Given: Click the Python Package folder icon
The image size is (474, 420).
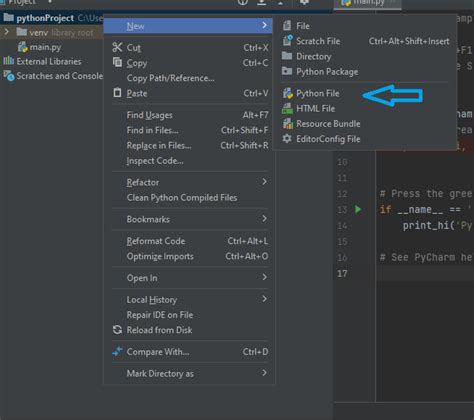Looking at the screenshot, I should pyautogui.click(x=287, y=71).
